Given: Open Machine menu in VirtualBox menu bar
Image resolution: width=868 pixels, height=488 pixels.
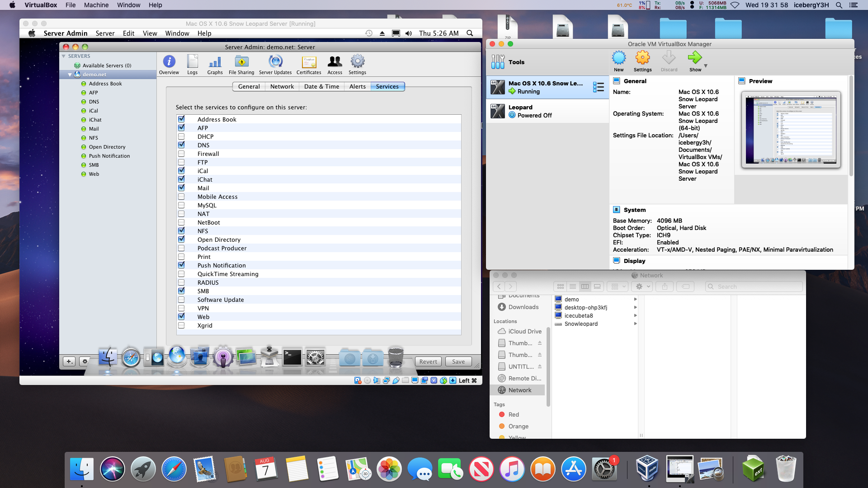Looking at the screenshot, I should [x=96, y=5].
